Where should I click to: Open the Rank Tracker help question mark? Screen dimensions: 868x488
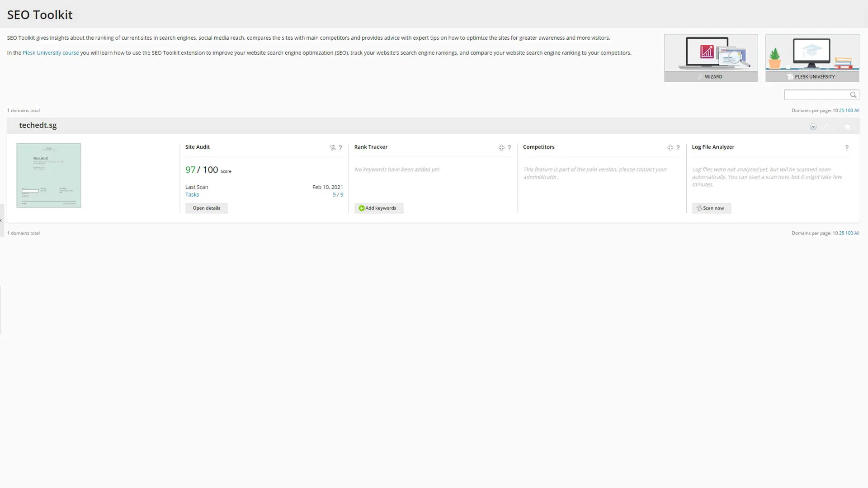pyautogui.click(x=509, y=148)
